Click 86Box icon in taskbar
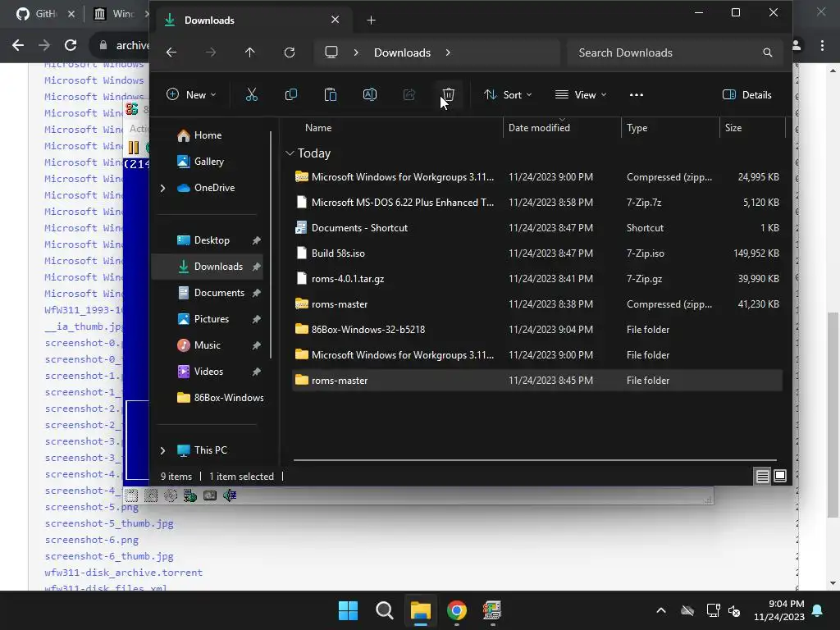Image resolution: width=840 pixels, height=630 pixels. pos(492,610)
